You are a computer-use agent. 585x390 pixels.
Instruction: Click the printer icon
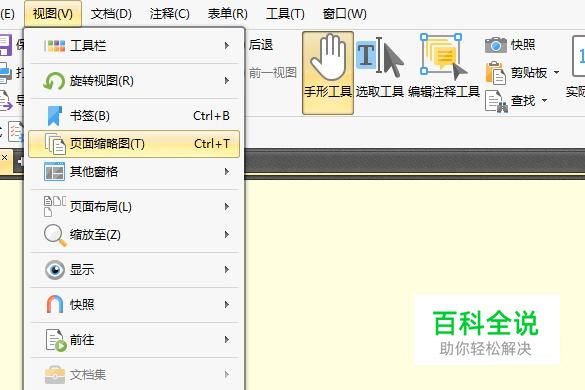tap(6, 73)
